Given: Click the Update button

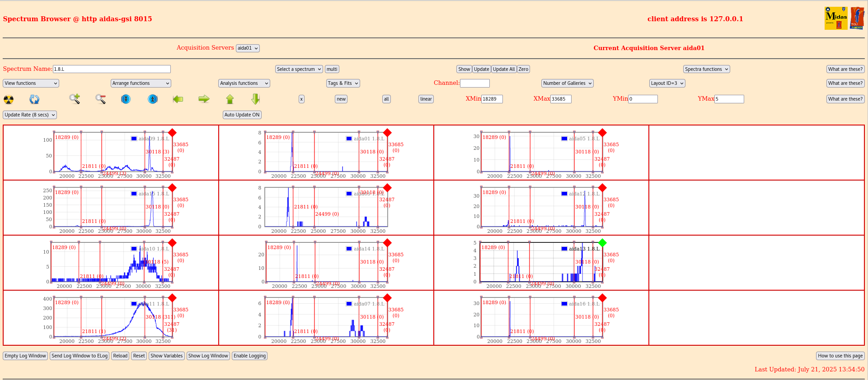Looking at the screenshot, I should click(482, 70).
